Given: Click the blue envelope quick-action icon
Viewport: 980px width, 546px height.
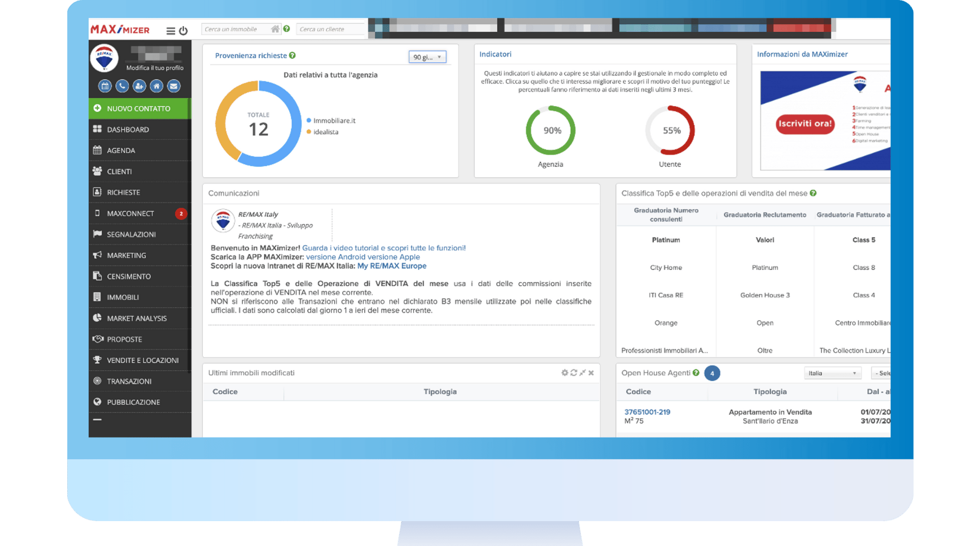Looking at the screenshot, I should pos(173,86).
